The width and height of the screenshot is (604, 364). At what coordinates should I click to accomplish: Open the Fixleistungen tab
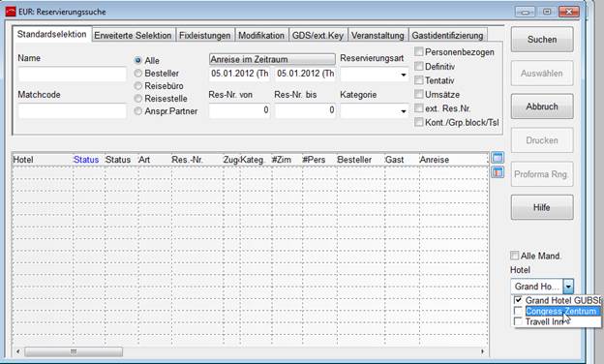click(x=205, y=36)
